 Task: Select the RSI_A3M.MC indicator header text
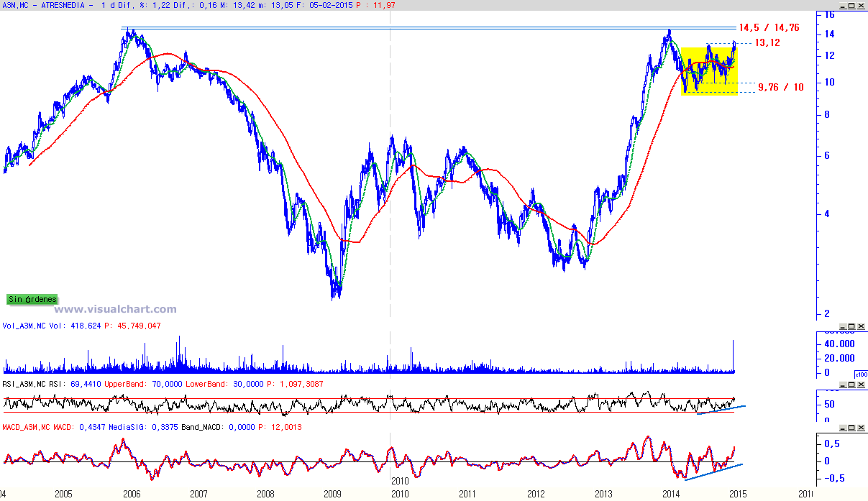tap(27, 384)
